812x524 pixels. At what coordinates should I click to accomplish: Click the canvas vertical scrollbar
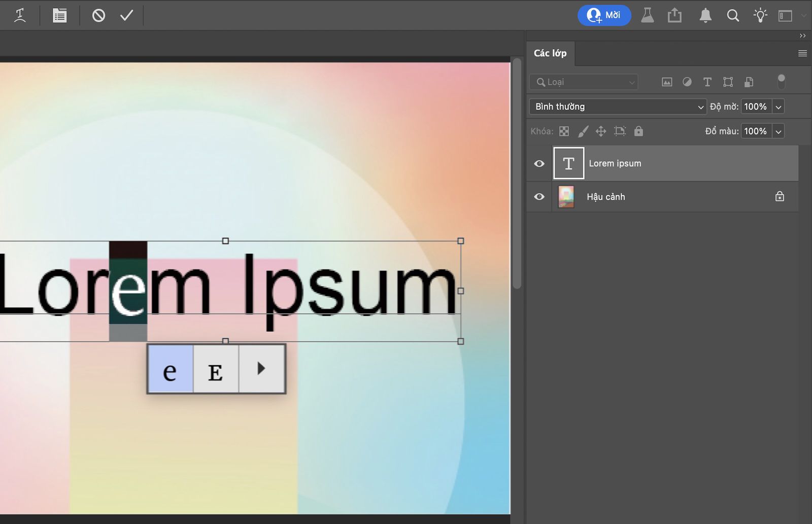point(517,173)
